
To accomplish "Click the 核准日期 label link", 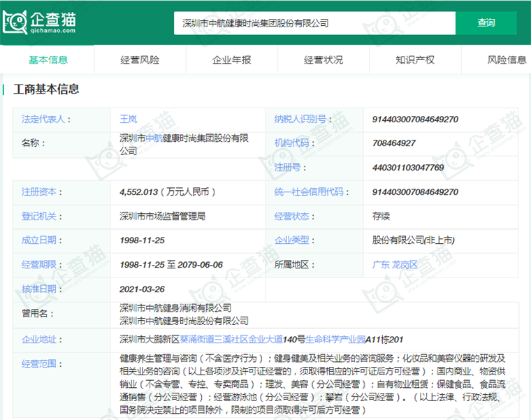I will tap(39, 289).
